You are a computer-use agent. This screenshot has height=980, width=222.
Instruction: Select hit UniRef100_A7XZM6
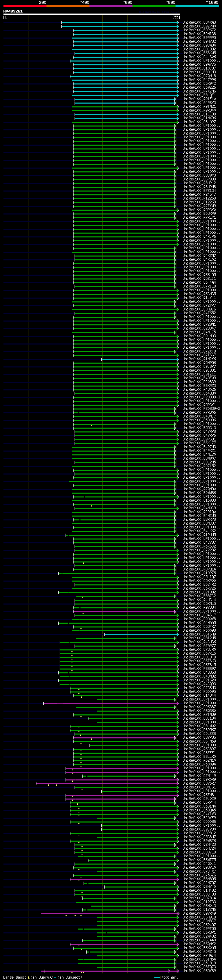point(199,91)
